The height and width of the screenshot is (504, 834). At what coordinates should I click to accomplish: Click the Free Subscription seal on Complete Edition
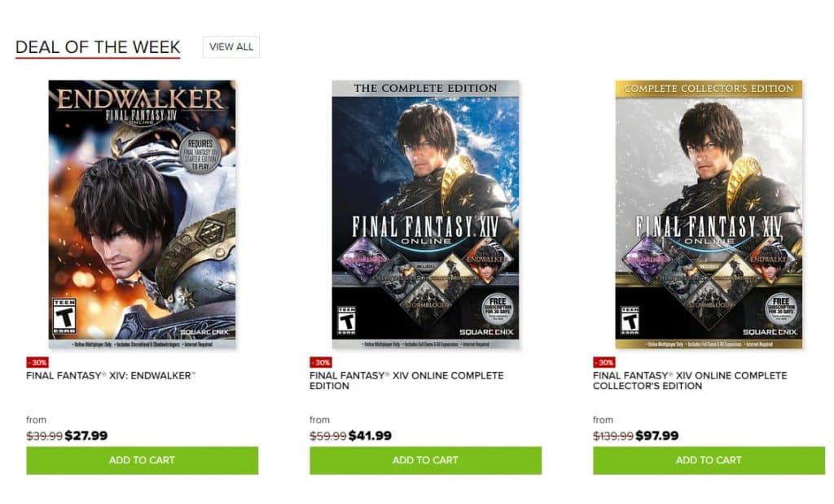[498, 310]
